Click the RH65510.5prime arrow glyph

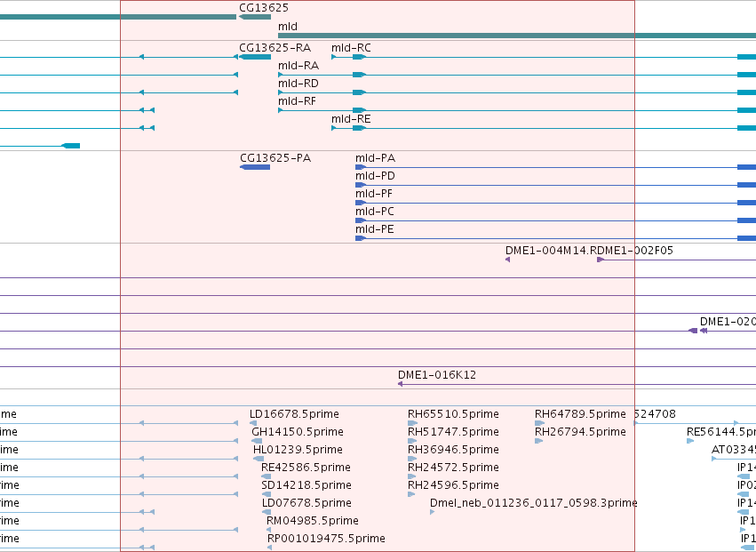click(411, 423)
